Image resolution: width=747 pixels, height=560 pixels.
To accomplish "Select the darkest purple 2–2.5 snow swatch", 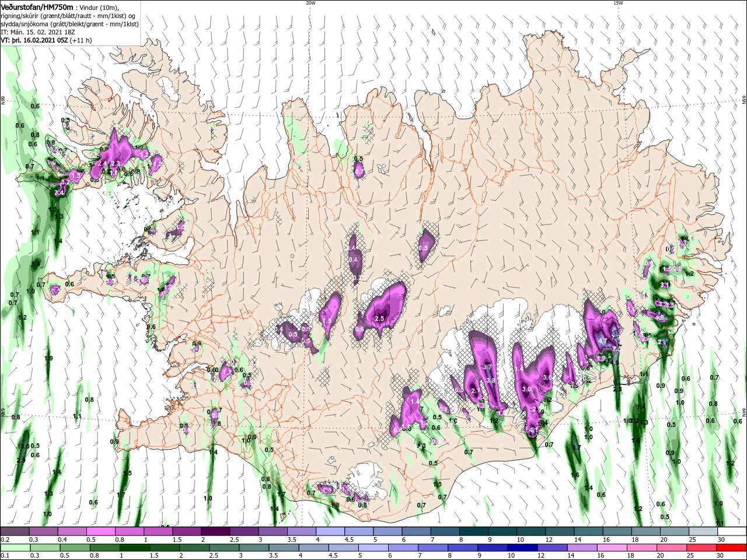I will point(215,531).
